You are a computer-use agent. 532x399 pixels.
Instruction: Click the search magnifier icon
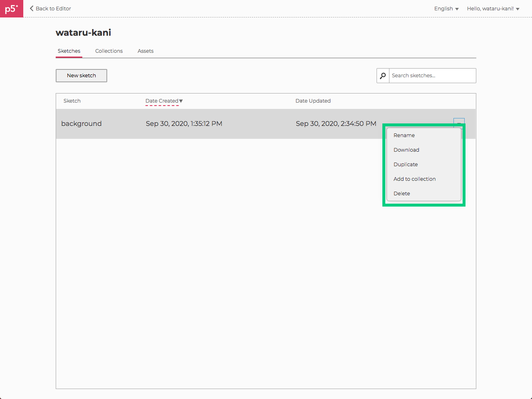[x=383, y=76]
